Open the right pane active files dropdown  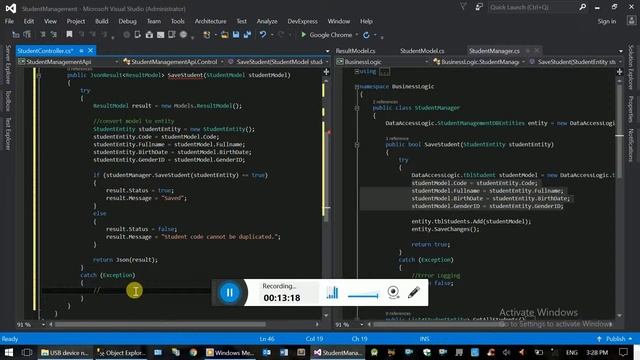pyautogui.click(x=621, y=51)
